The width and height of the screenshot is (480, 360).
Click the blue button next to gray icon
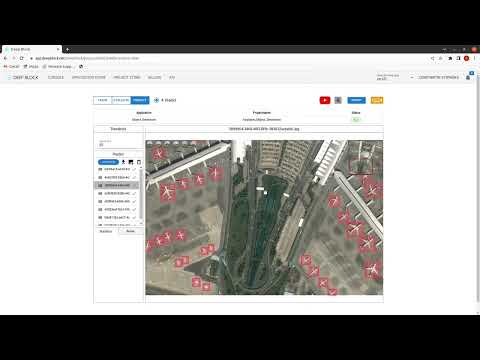coord(356,100)
